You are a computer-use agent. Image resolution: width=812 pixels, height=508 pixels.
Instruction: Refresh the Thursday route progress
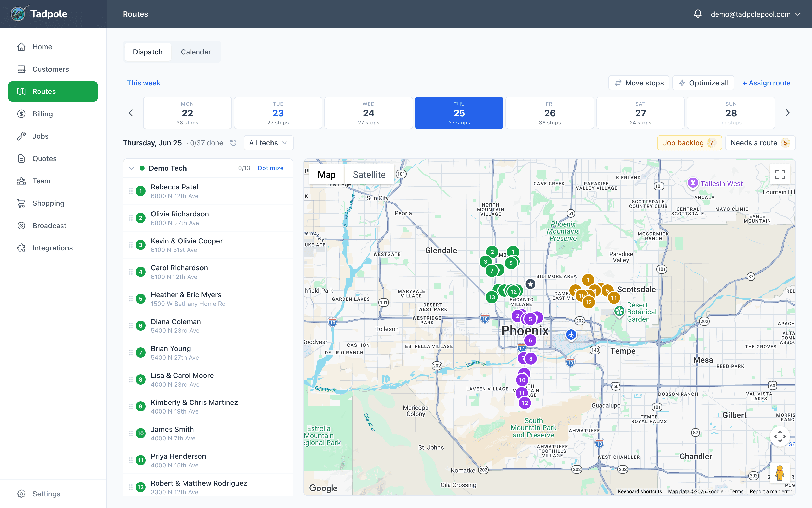point(233,143)
